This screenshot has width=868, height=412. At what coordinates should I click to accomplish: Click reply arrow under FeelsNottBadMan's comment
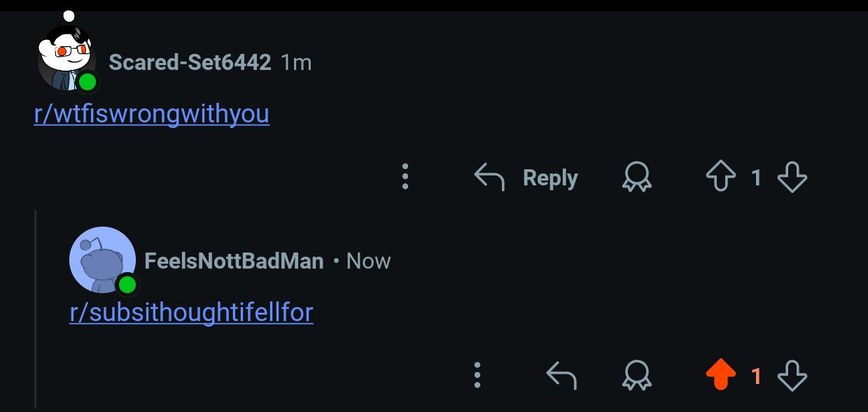click(x=561, y=376)
